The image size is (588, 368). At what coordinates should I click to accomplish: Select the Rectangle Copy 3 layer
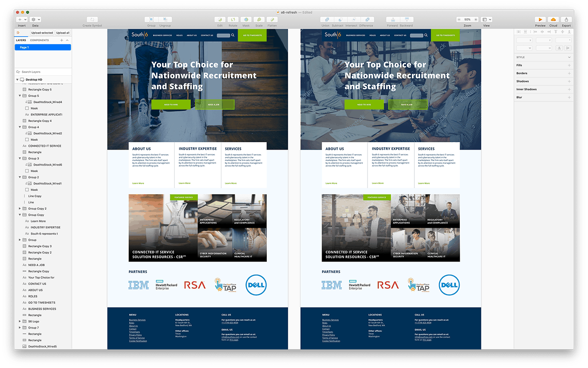click(x=43, y=246)
